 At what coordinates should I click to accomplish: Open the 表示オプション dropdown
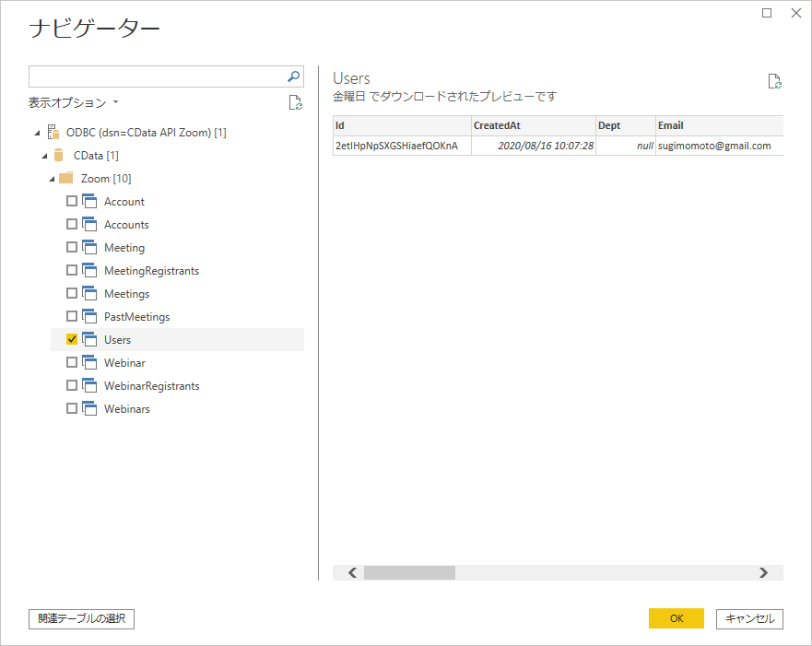pyautogui.click(x=74, y=103)
